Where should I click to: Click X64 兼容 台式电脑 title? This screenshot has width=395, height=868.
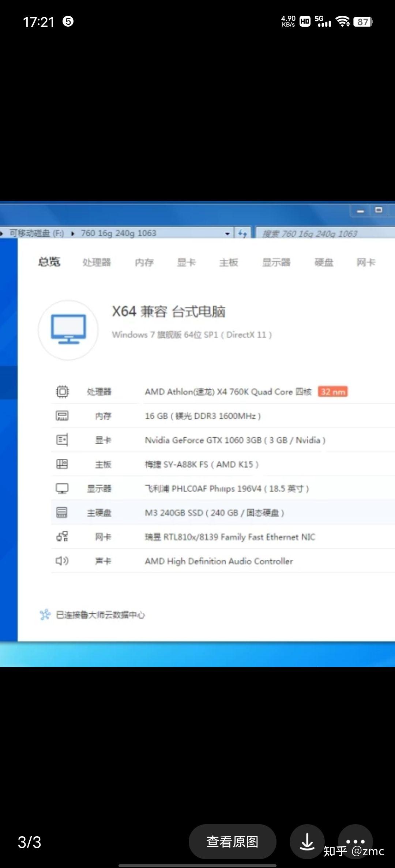click(x=169, y=312)
